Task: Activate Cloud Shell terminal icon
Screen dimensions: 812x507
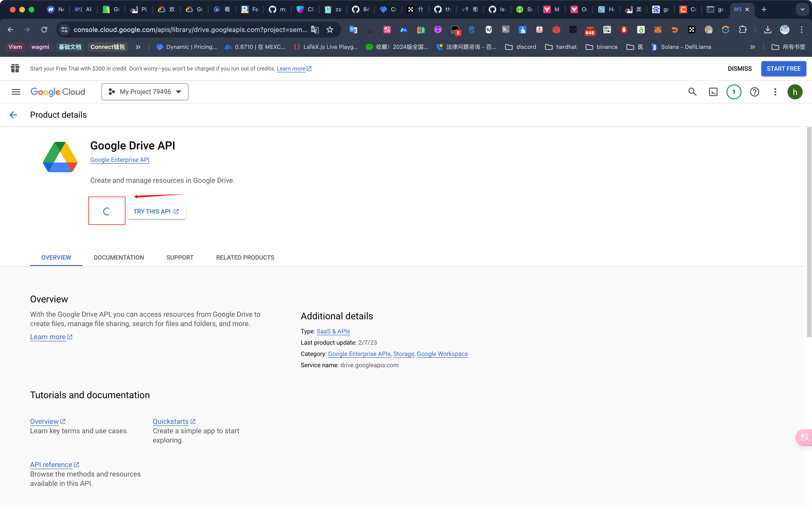Action: tap(713, 92)
